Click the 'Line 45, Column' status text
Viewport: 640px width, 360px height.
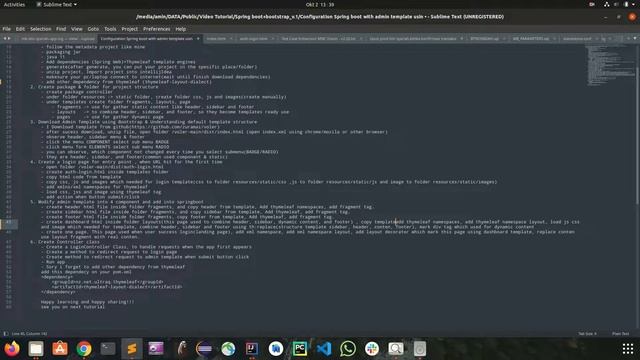(29, 333)
